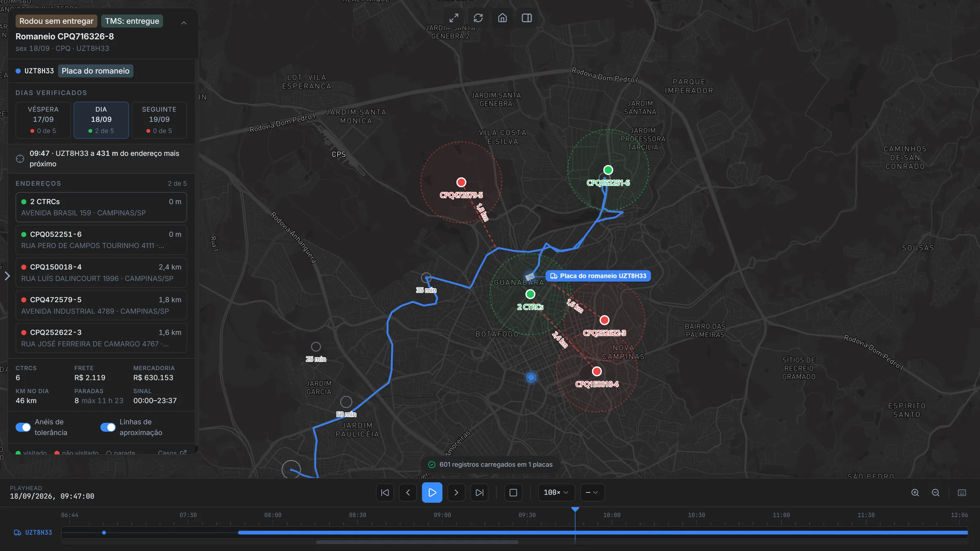This screenshot has width=980, height=551.
Task: Toggle Linhas de aproximação switch
Action: (x=108, y=427)
